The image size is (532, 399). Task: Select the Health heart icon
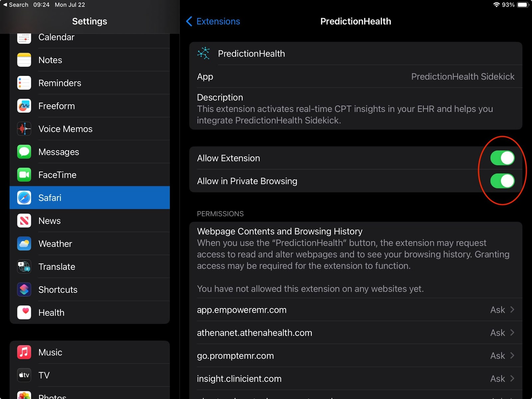[24, 312]
